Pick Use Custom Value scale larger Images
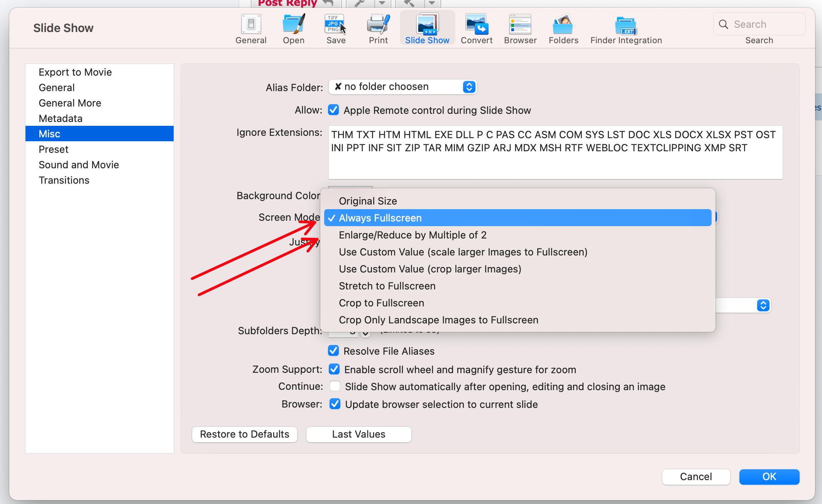 point(518,252)
